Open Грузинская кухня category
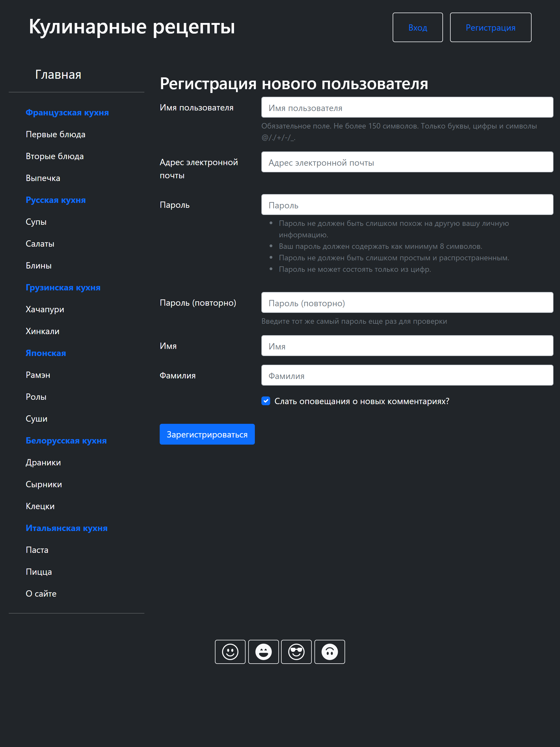The image size is (560, 747). (63, 287)
